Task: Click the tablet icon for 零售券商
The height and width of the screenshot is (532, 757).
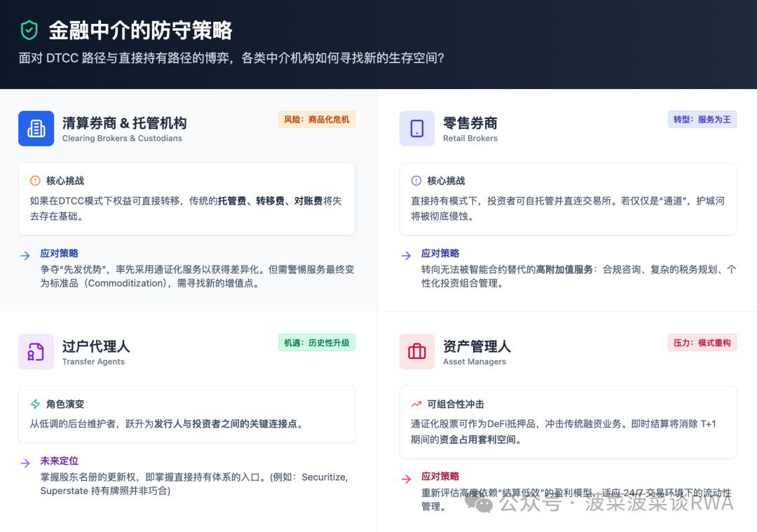Action: click(417, 128)
